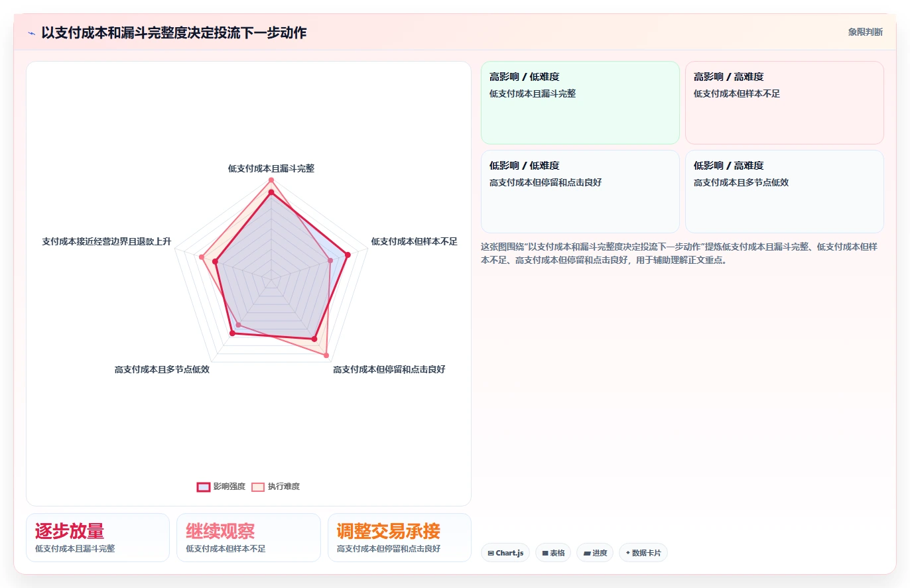Click the page title 以支付成本和漏斗完整度决定投流下一步动作
The width and height of the screenshot is (910, 588).
pos(174,32)
